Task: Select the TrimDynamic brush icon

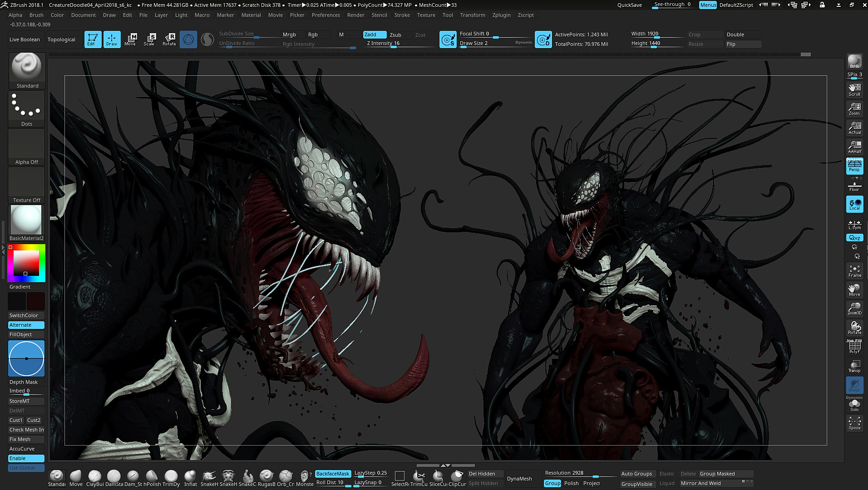Action: (171, 478)
